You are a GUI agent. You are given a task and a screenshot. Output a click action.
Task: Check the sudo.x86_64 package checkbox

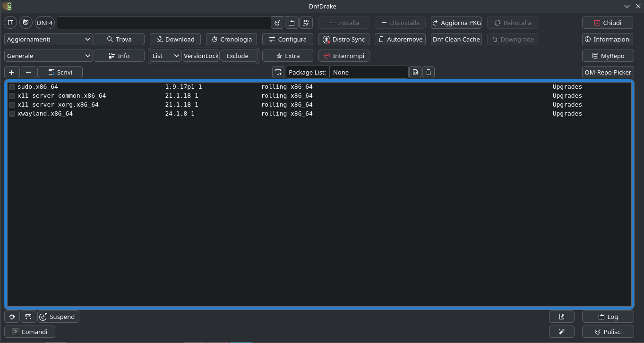click(12, 87)
